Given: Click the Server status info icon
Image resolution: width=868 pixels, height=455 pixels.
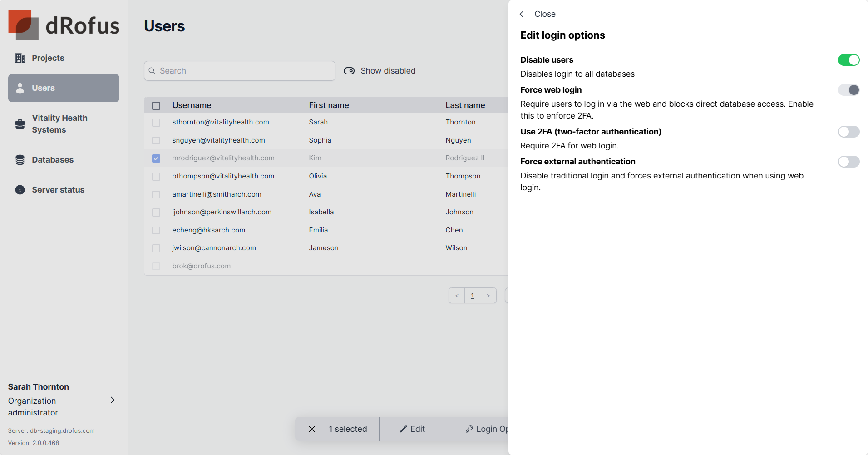Looking at the screenshot, I should click(20, 190).
